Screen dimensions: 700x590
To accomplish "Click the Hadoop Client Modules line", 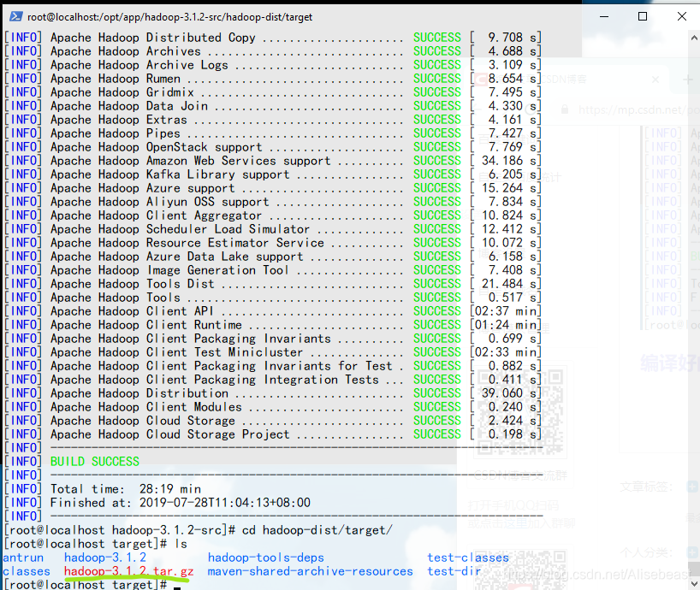I will [x=272, y=407].
